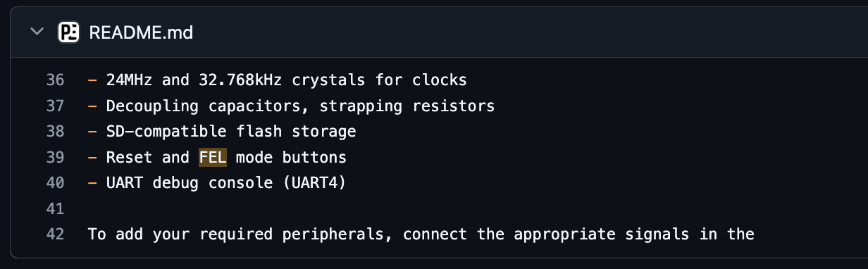Screen dimensions: 868x269
Task: Collapse the README.md file chevron
Action: (35, 32)
